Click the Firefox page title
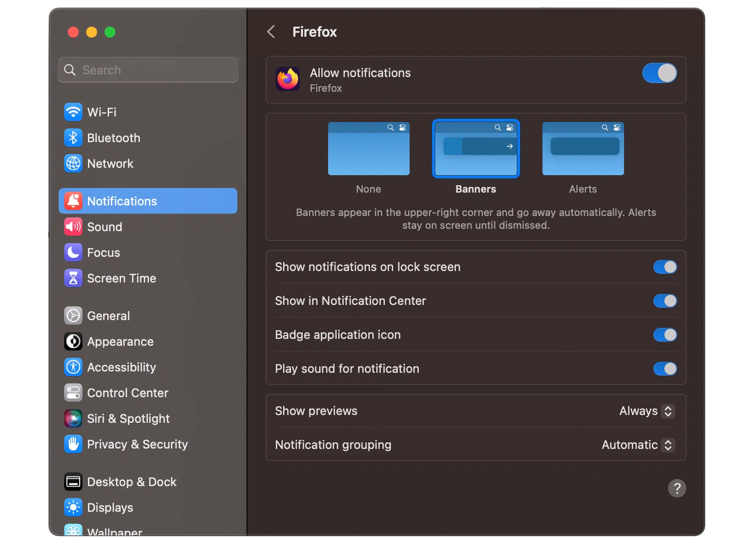756x548 pixels. coord(314,32)
